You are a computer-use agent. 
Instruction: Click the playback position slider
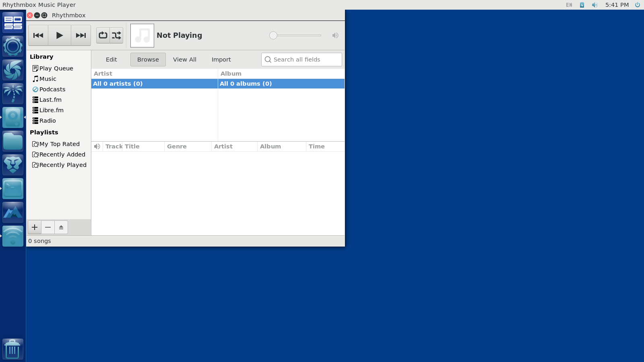pos(295,35)
